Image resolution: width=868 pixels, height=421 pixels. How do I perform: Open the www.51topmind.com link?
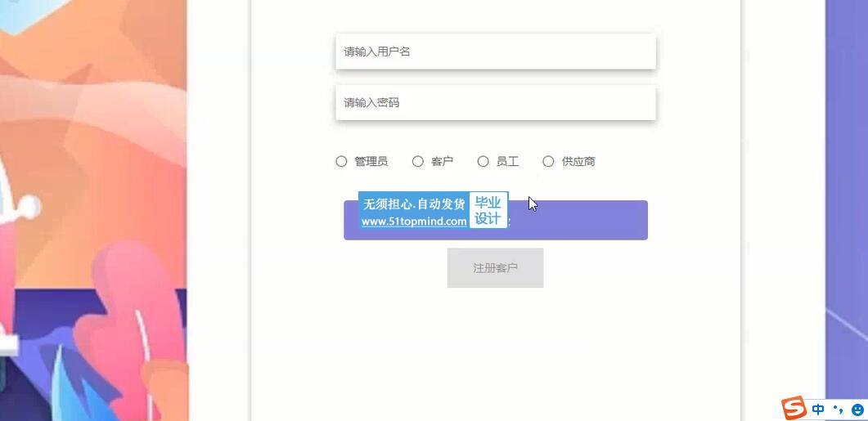click(x=414, y=222)
